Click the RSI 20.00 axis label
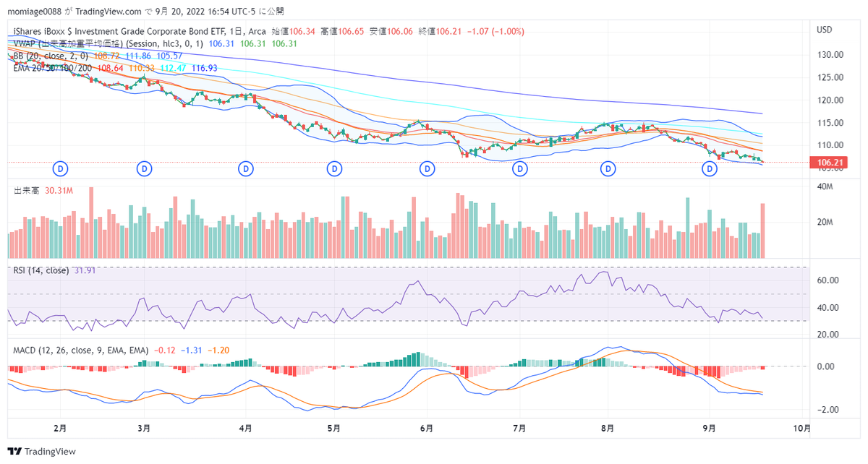 pyautogui.click(x=827, y=335)
